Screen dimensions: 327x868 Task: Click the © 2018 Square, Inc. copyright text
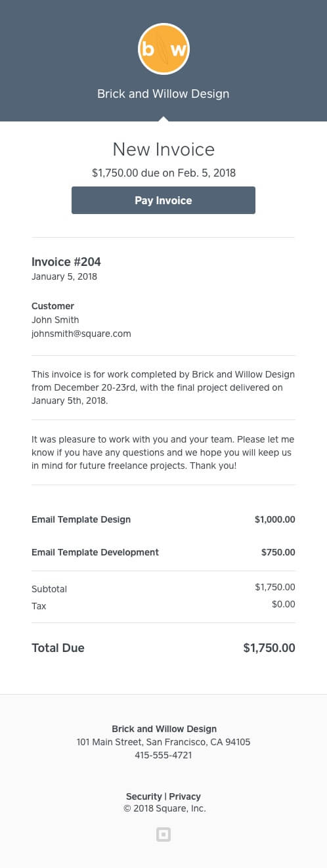pos(165,808)
